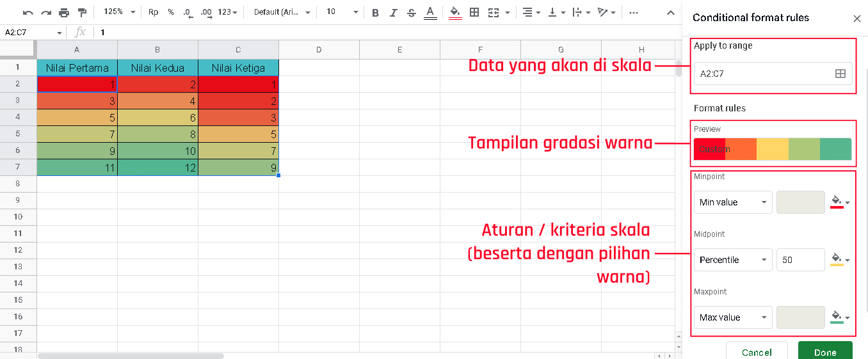
Task: Toggle strikethrough formatting
Action: [411, 12]
